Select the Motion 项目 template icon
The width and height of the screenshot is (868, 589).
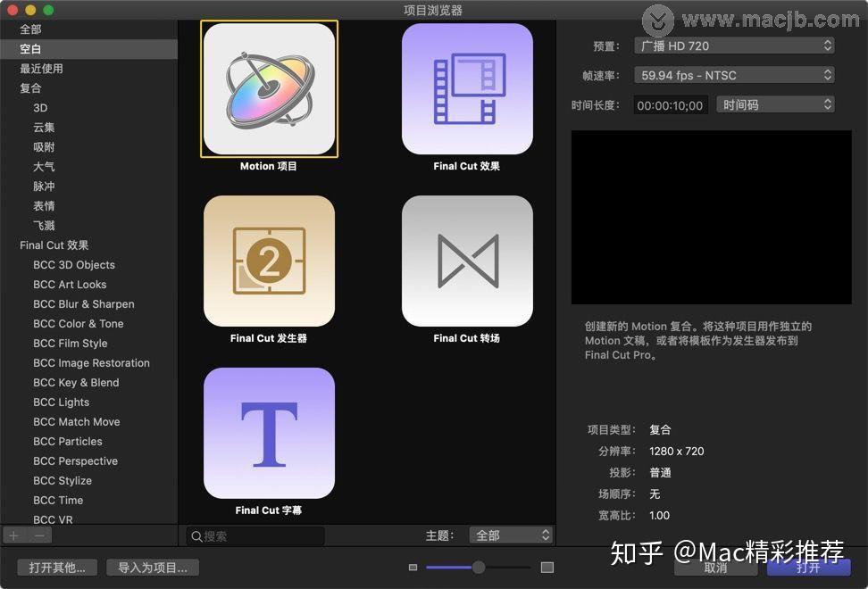pos(269,89)
